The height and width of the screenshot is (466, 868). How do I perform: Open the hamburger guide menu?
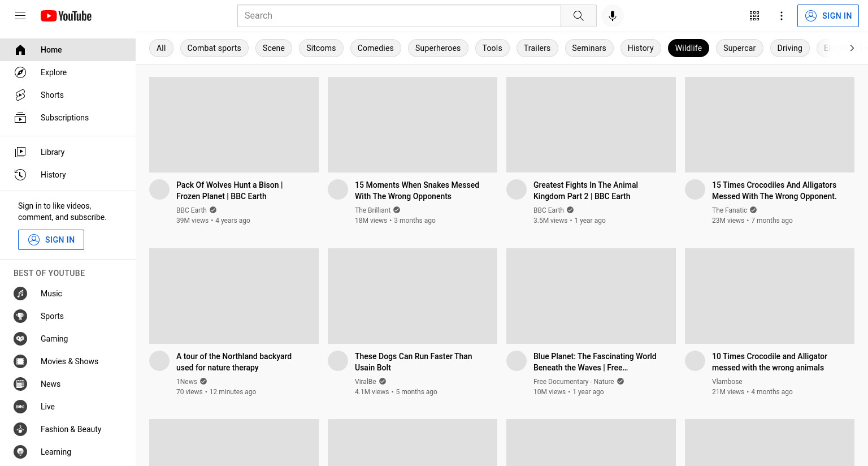pos(20,16)
